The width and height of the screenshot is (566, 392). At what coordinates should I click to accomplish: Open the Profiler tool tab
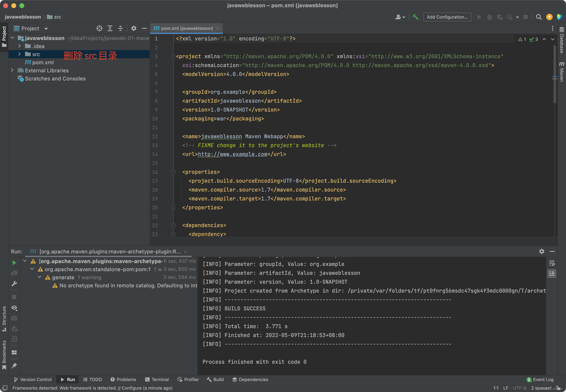pyautogui.click(x=188, y=379)
